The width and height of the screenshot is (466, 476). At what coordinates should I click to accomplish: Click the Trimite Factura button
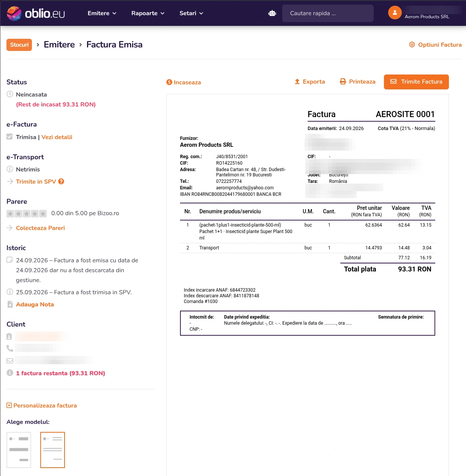(416, 82)
